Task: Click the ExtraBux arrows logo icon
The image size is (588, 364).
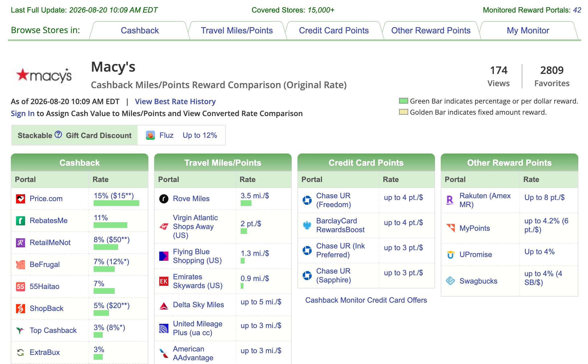Action: pyautogui.click(x=21, y=353)
